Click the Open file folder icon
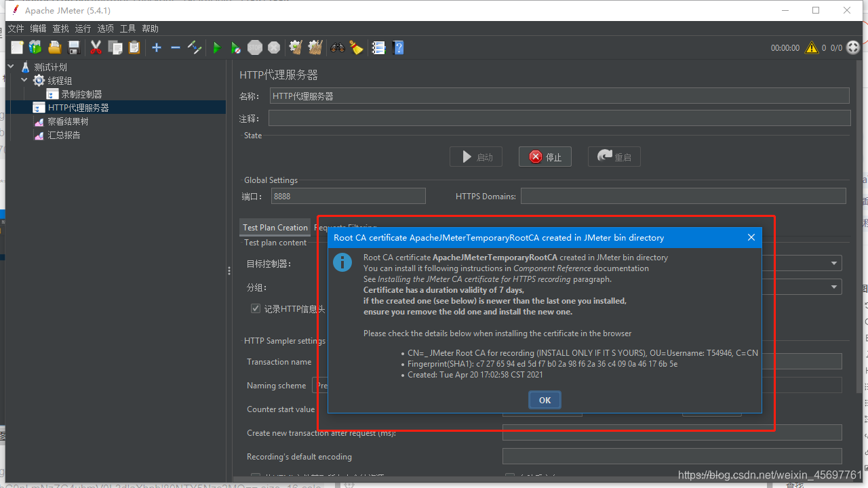Viewport: 868px width, 488px height. [55, 47]
